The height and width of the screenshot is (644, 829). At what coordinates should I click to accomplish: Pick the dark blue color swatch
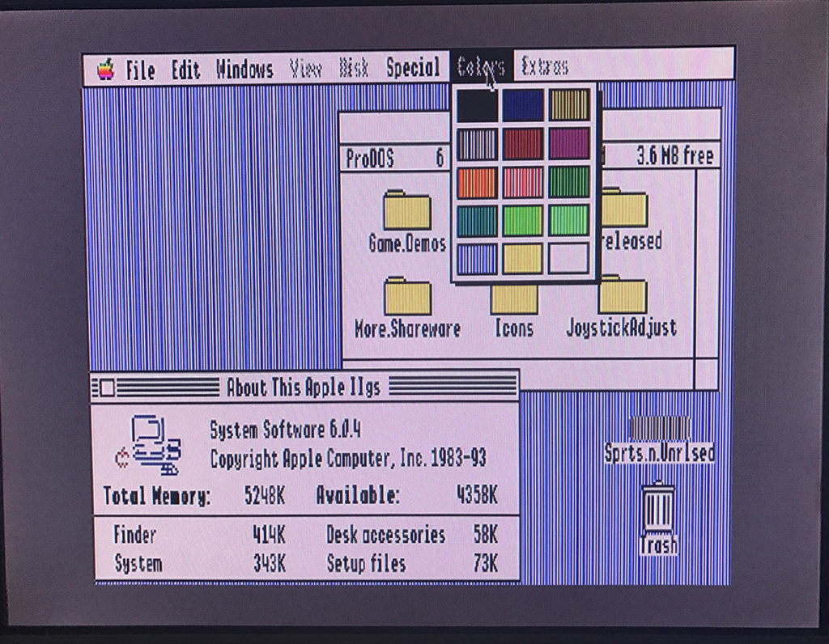tap(522, 104)
